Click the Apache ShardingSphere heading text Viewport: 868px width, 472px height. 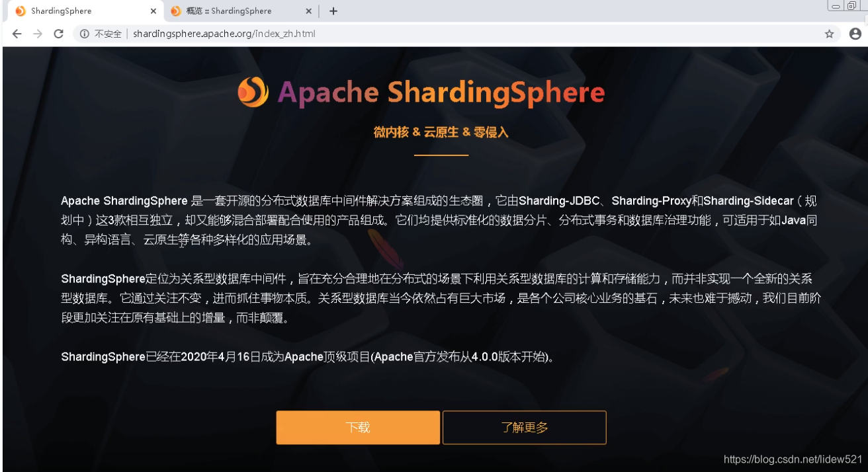coord(441,93)
